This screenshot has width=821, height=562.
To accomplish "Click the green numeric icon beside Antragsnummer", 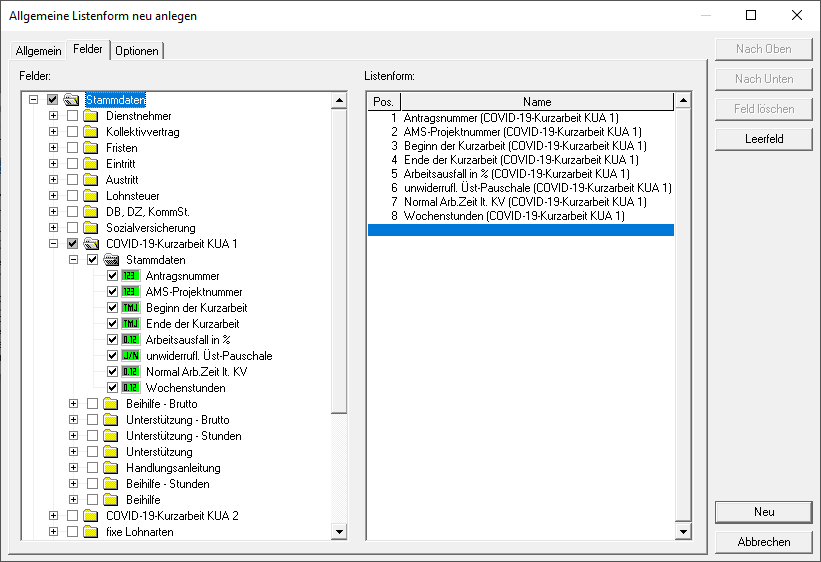I will [131, 276].
